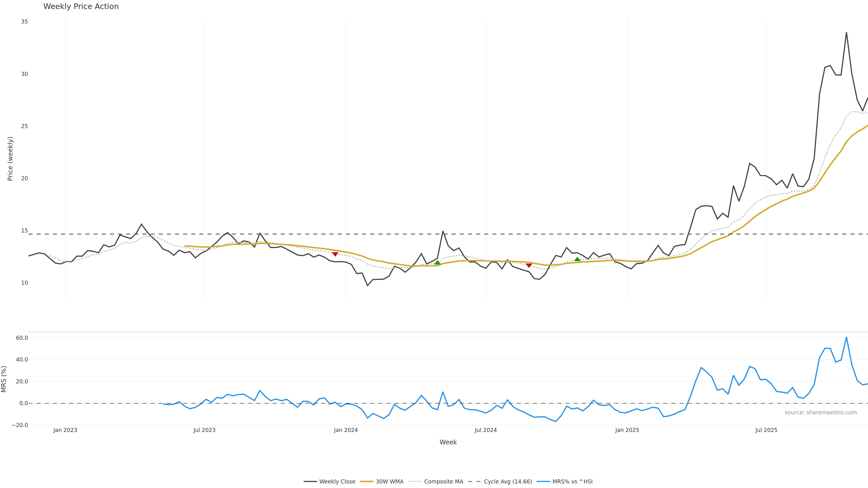Click the MRS (%) y-axis title
The image size is (868, 488).
[4, 379]
